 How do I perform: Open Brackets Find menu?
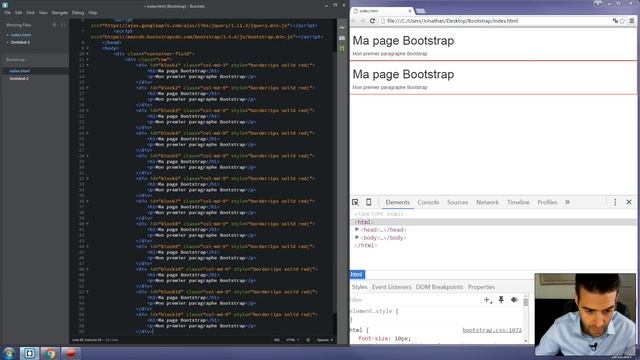(31, 13)
